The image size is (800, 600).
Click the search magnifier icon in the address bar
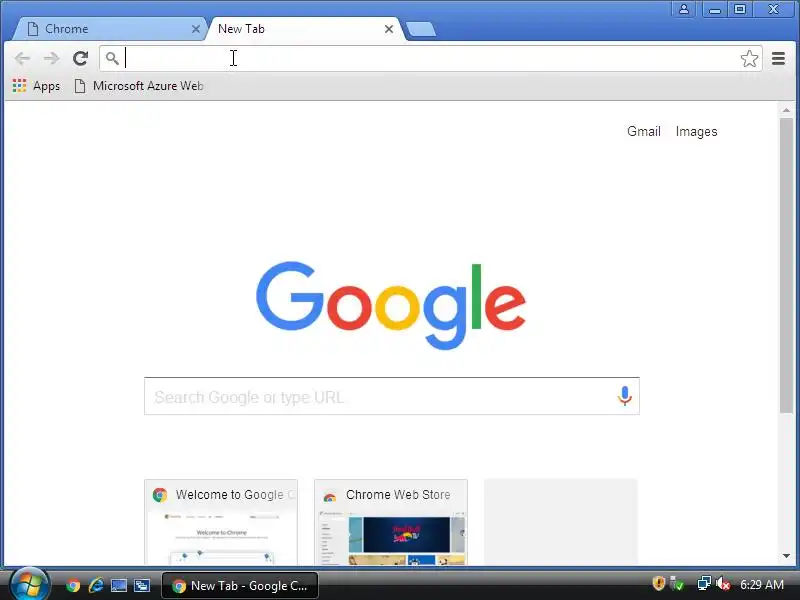(x=112, y=58)
